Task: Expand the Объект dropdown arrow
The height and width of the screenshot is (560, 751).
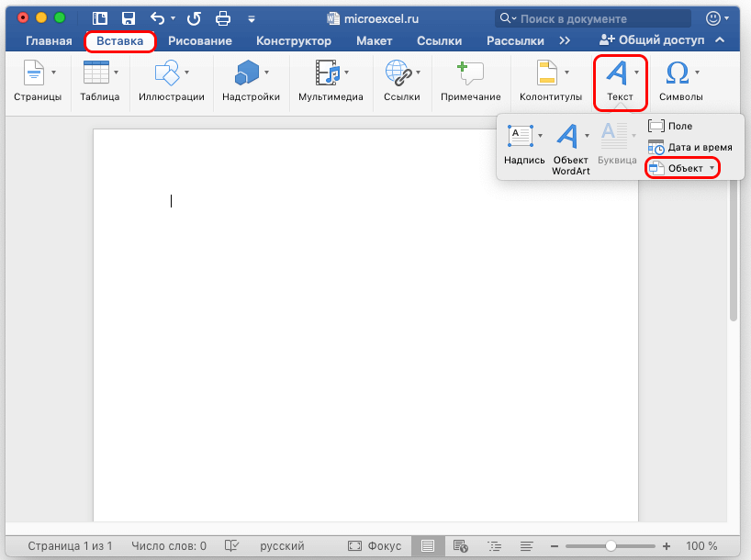Action: [712, 168]
